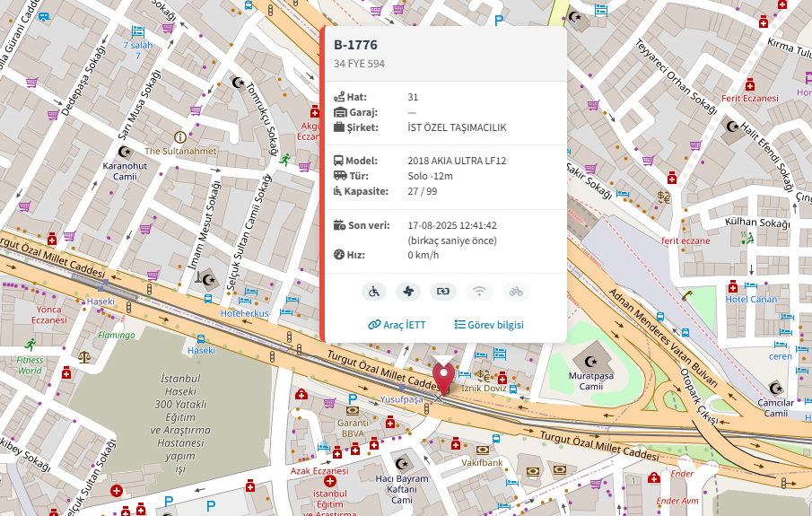The image size is (812, 516).
Task: Click the greyed-out bicycle icon
Action: pyautogui.click(x=515, y=291)
